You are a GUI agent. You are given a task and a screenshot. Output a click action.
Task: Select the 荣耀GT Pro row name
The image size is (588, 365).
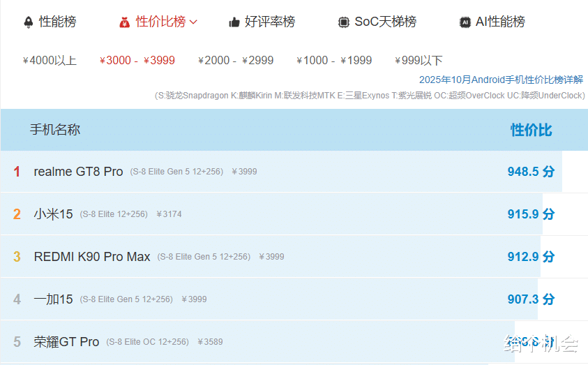pyautogui.click(x=66, y=342)
